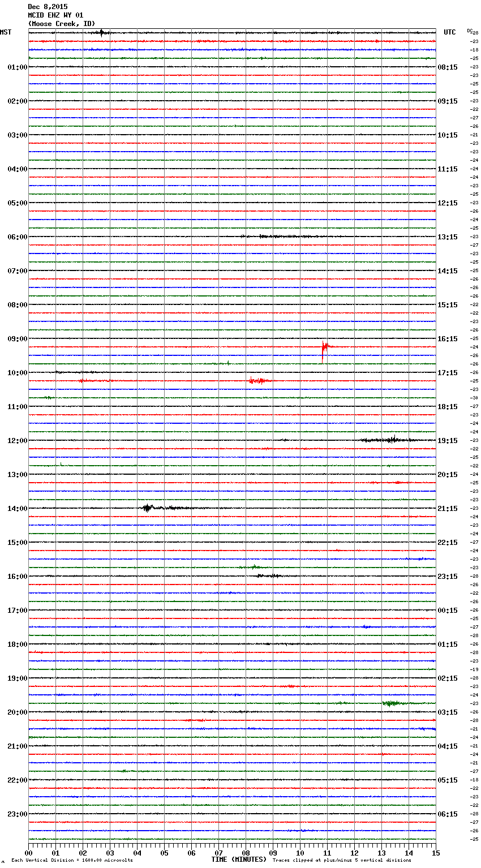Viewport: 481px width, 868px height.
Task: Click the 'Dec 8,2015' date header
Action: point(48,7)
